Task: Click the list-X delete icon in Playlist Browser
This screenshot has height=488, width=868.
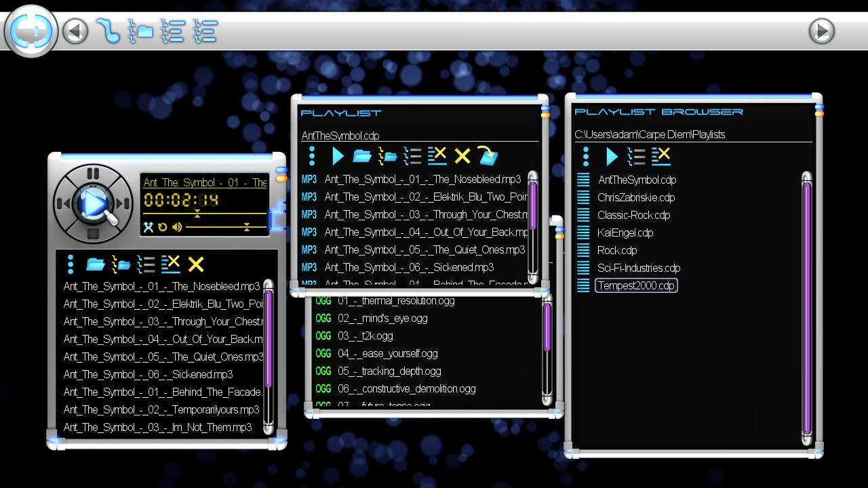Action: [x=661, y=157]
